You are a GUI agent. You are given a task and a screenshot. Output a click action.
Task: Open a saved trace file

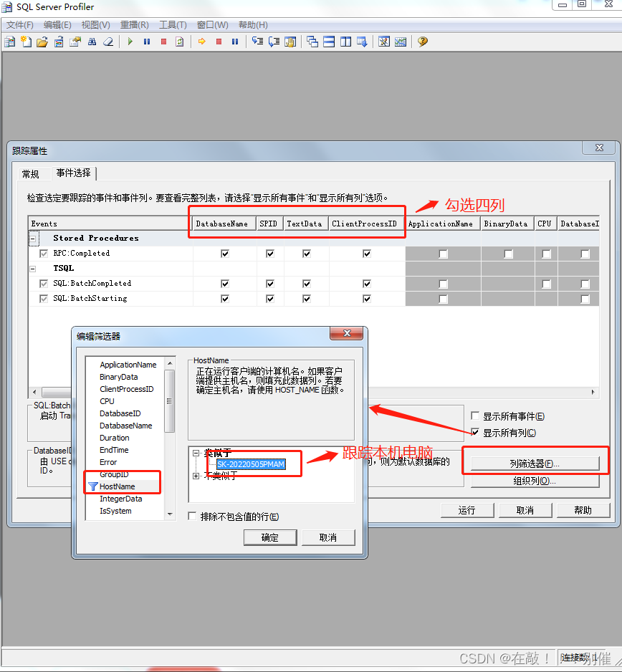[42, 42]
